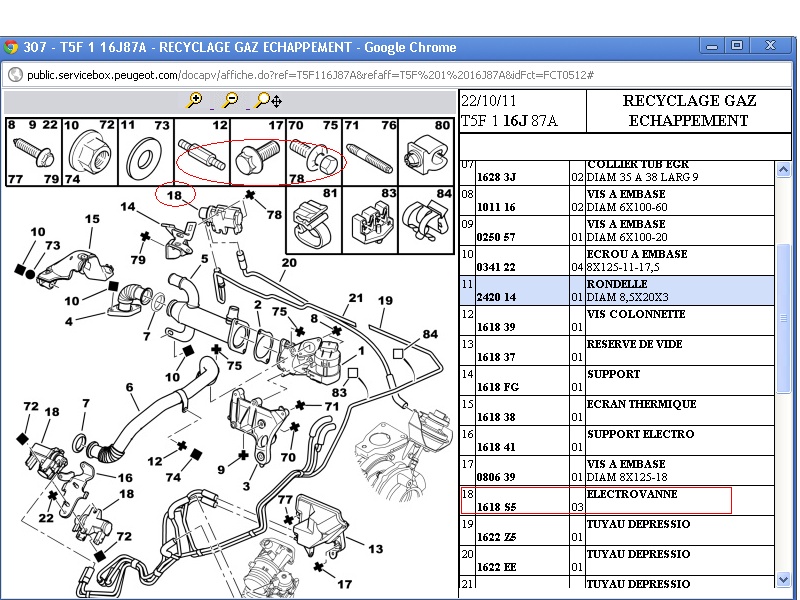Click the parts list scroll up arrow
800x600 pixels.
pyautogui.click(x=784, y=169)
